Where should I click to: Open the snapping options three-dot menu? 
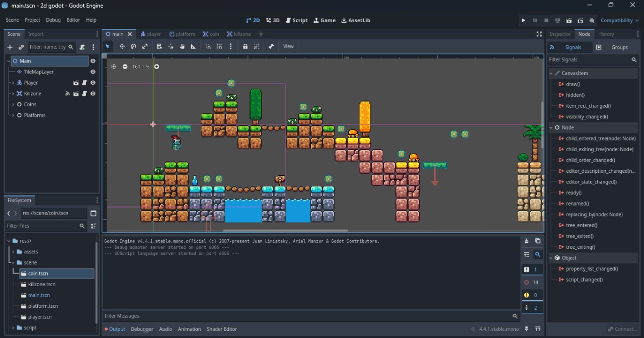[x=231, y=46]
